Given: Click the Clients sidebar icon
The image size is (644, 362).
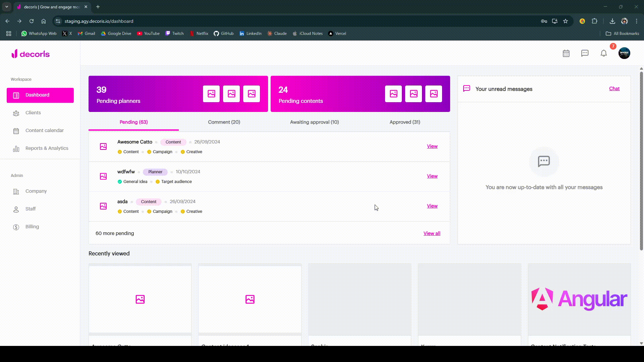Looking at the screenshot, I should click(16, 113).
